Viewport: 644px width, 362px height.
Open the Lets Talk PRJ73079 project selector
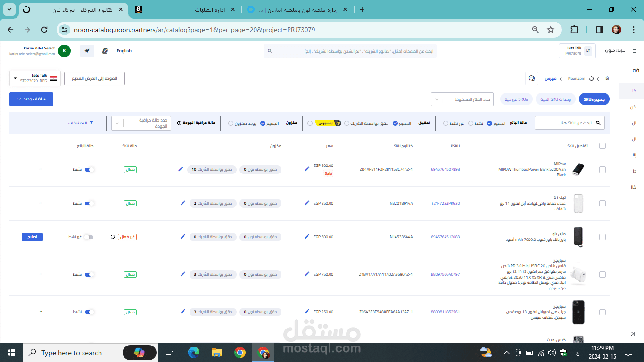coord(577,51)
